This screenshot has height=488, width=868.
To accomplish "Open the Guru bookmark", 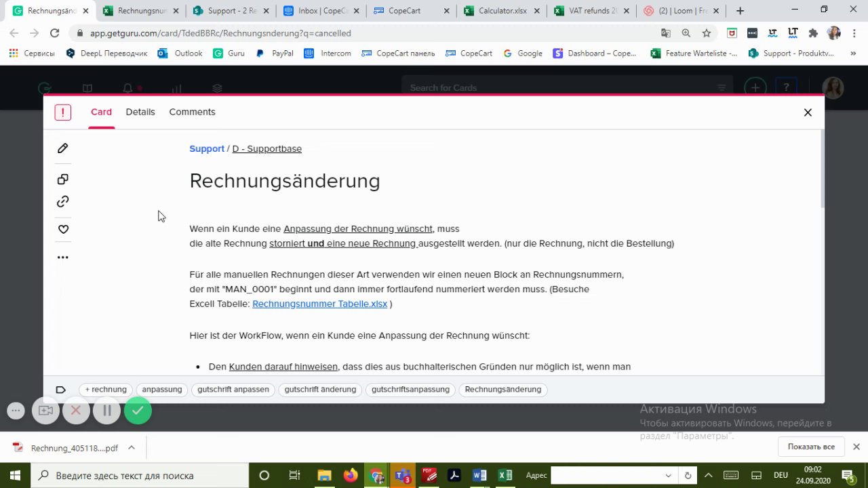I will tap(229, 53).
